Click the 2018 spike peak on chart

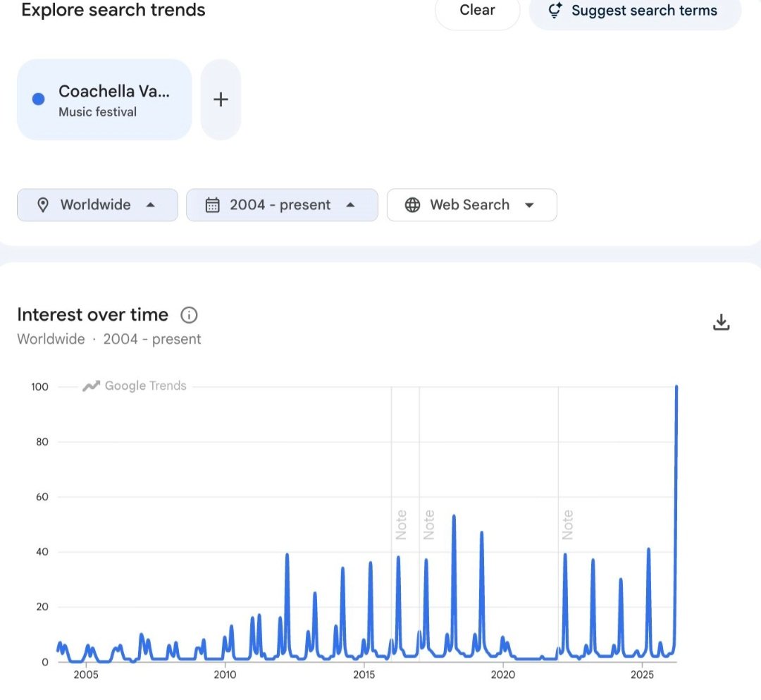coord(454,516)
